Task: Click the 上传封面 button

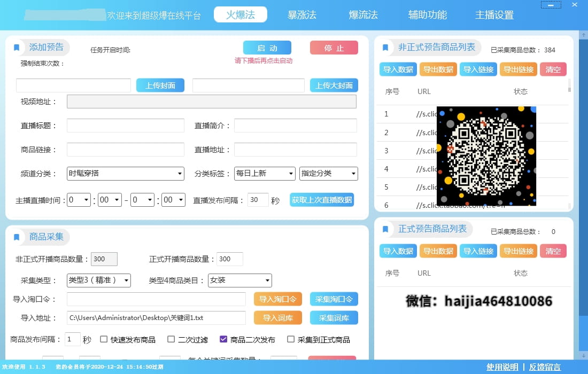Action: [x=160, y=85]
